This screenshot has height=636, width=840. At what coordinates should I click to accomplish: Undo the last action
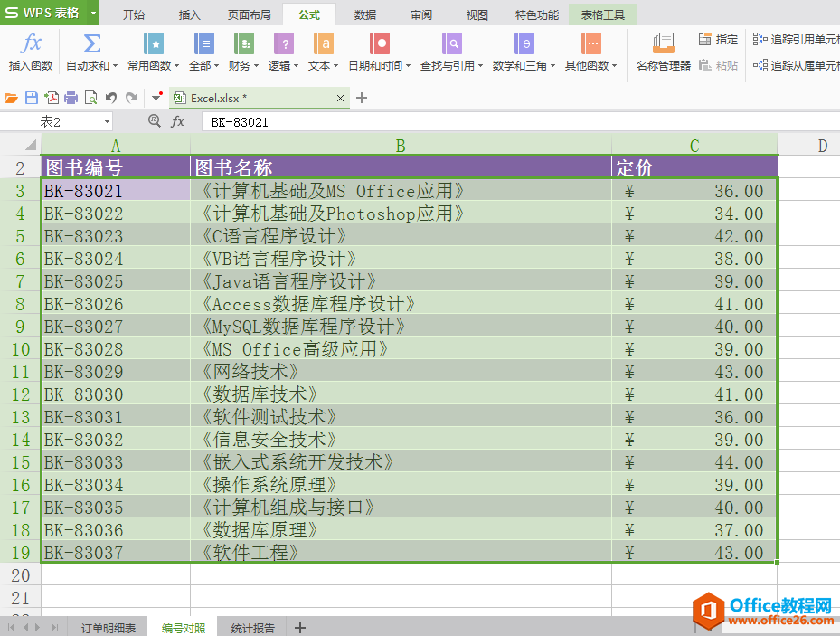click(x=111, y=98)
